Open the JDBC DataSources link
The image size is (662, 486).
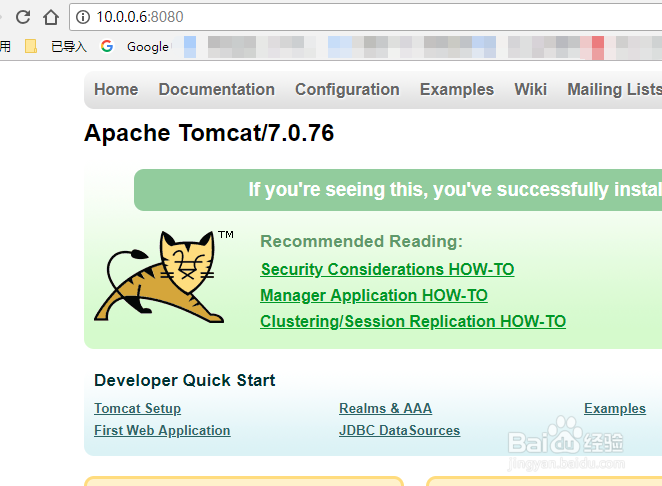pos(399,430)
